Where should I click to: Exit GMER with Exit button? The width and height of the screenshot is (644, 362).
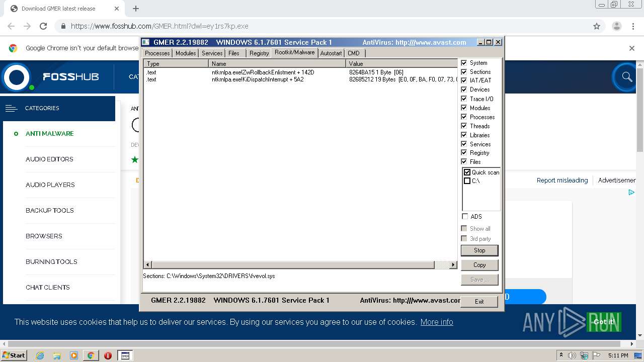click(479, 302)
